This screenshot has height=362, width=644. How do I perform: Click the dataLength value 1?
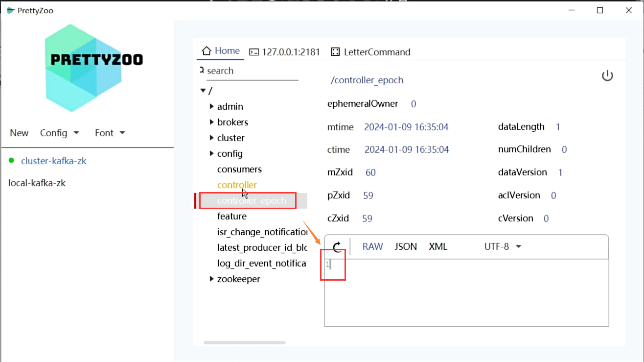point(558,127)
